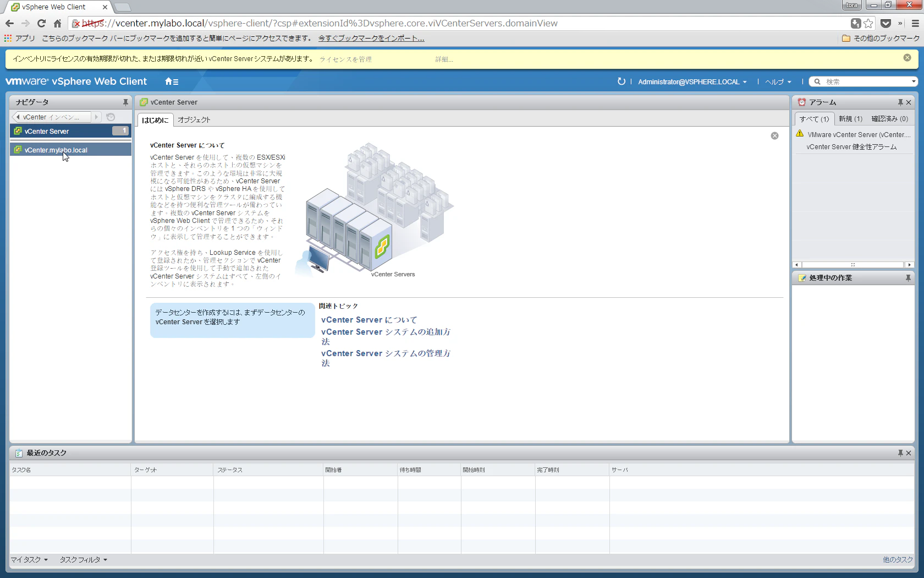
Task: Show acknowledged alarms tab
Action: point(889,119)
